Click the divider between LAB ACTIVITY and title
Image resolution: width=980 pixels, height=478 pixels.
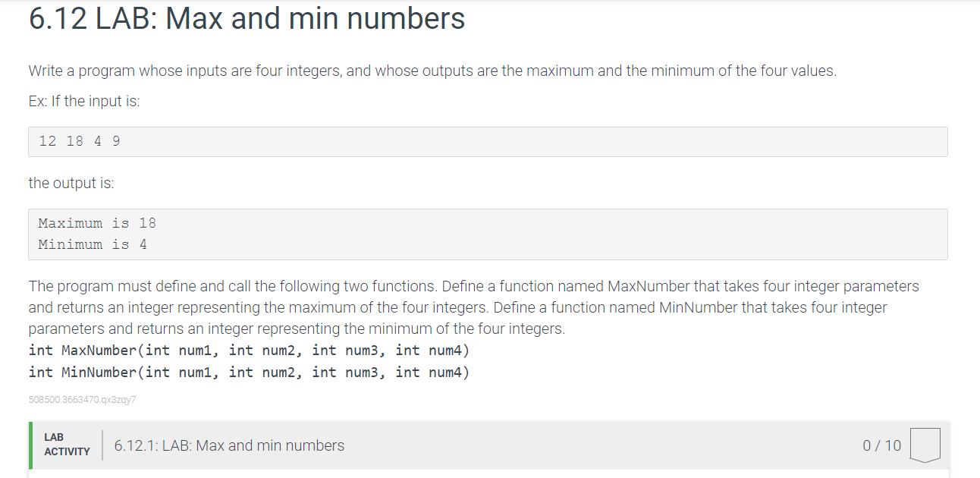tap(102, 445)
